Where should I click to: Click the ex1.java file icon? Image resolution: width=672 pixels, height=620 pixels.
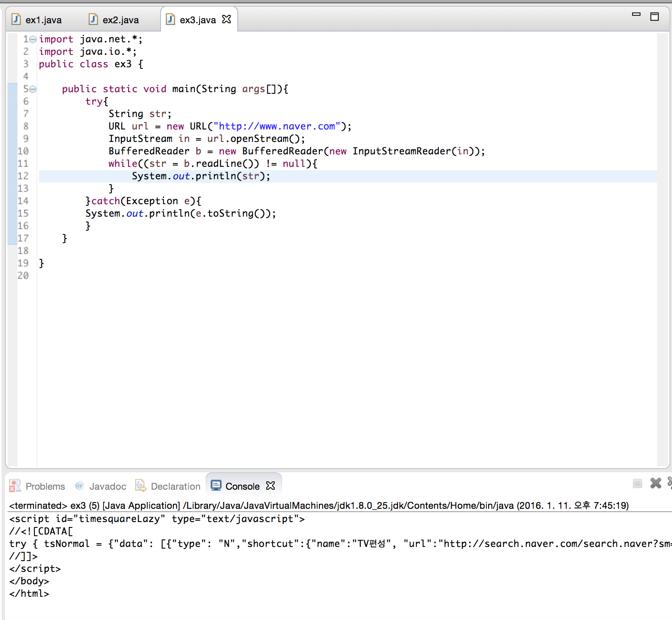pyautogui.click(x=16, y=19)
